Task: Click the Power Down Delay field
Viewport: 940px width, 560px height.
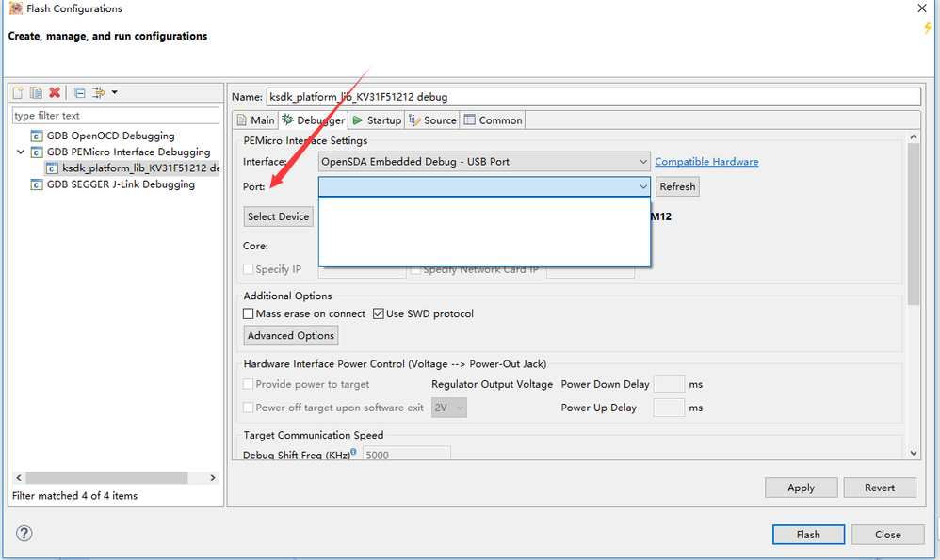Action: (x=669, y=385)
